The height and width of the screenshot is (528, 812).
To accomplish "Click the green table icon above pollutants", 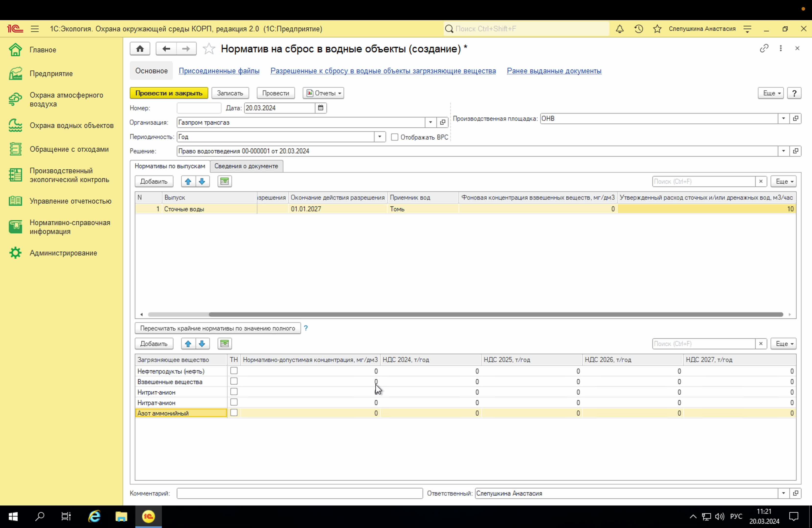I will 225,344.
